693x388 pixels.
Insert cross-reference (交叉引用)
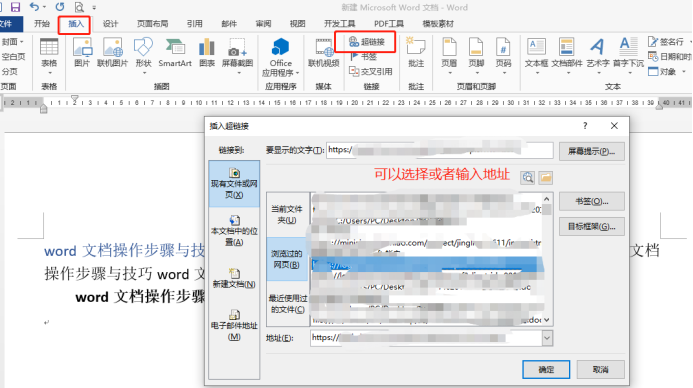point(370,71)
